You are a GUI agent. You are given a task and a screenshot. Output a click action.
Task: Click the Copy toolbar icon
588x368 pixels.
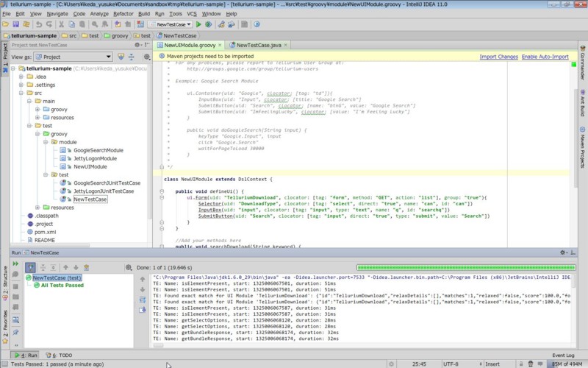tap(71, 24)
